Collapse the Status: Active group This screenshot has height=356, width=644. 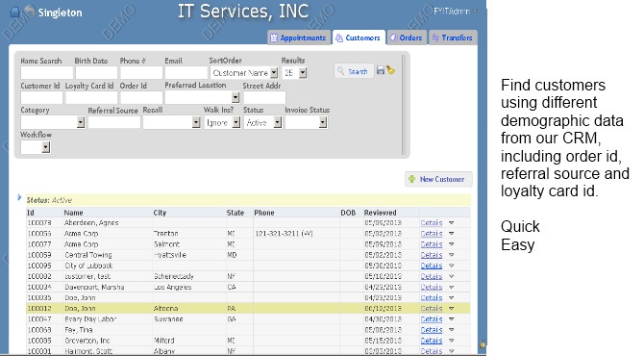(19, 198)
